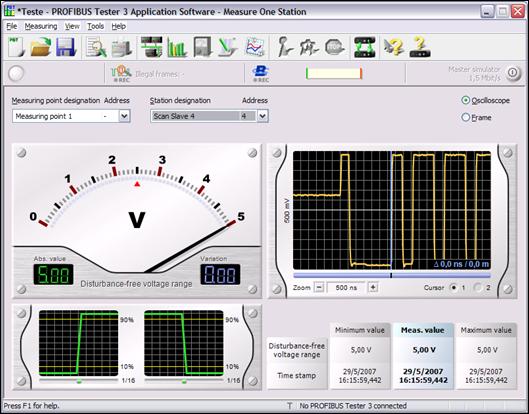Click the 'Press F1 for help.' status text

click(31, 406)
